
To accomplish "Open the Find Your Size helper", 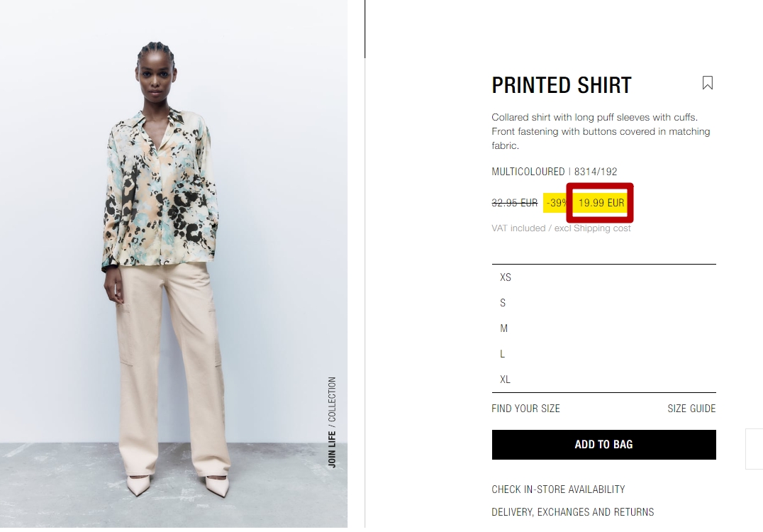I will coord(525,409).
